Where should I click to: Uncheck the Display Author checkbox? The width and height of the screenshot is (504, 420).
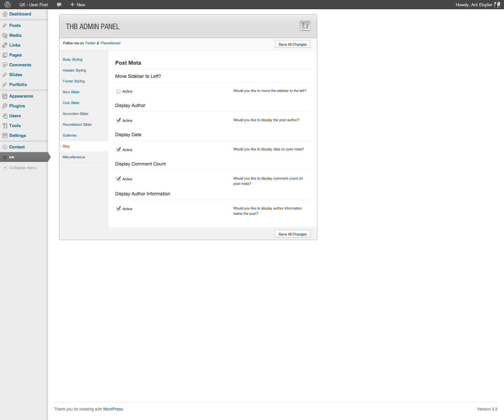118,121
